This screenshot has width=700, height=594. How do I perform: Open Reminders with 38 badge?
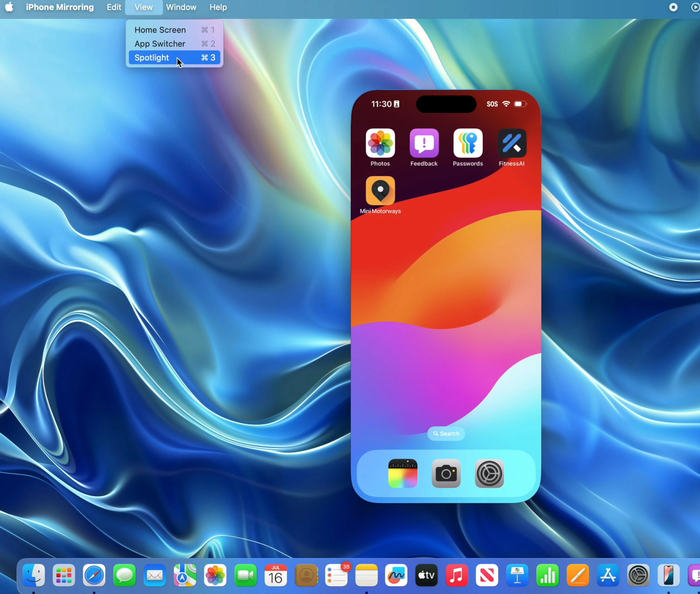click(337, 575)
